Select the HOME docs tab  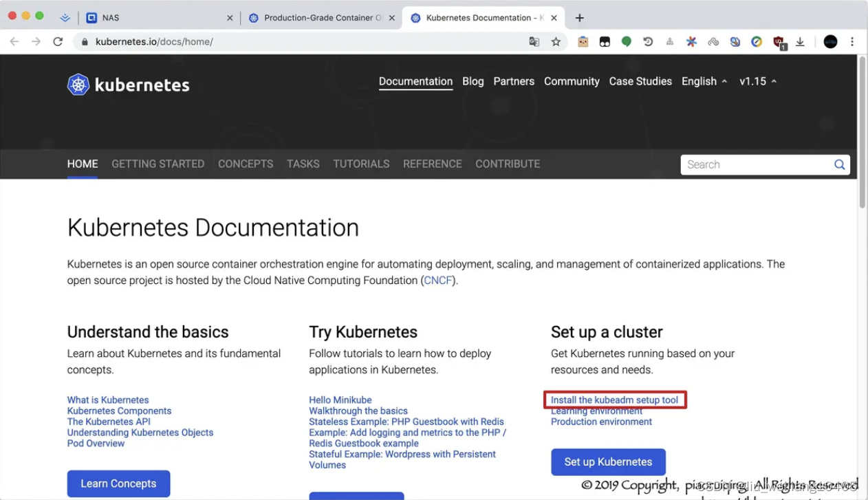[x=83, y=164]
